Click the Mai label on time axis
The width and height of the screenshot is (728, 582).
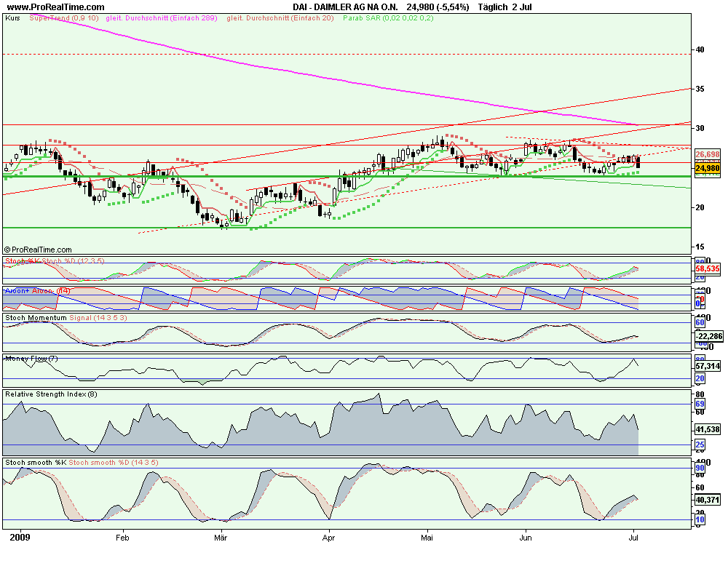click(x=427, y=539)
